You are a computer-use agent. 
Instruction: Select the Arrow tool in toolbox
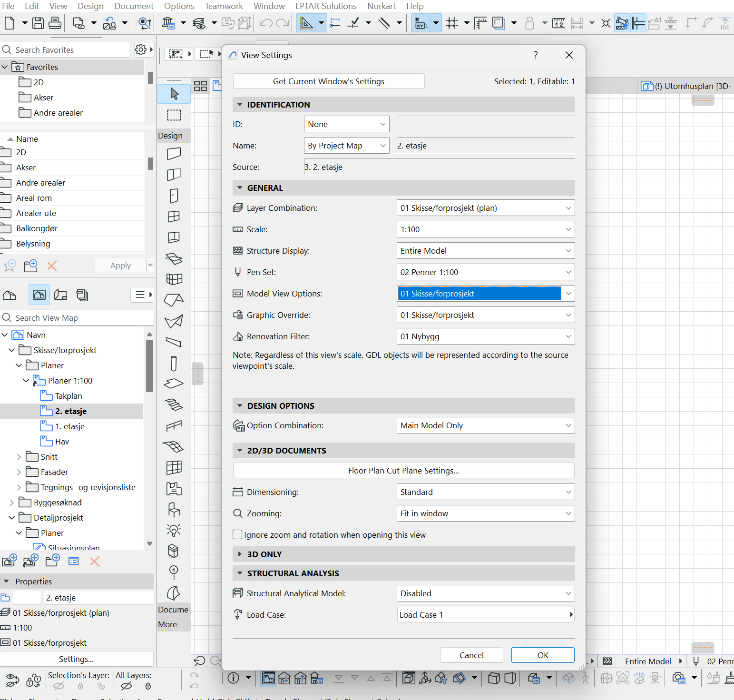tap(174, 94)
